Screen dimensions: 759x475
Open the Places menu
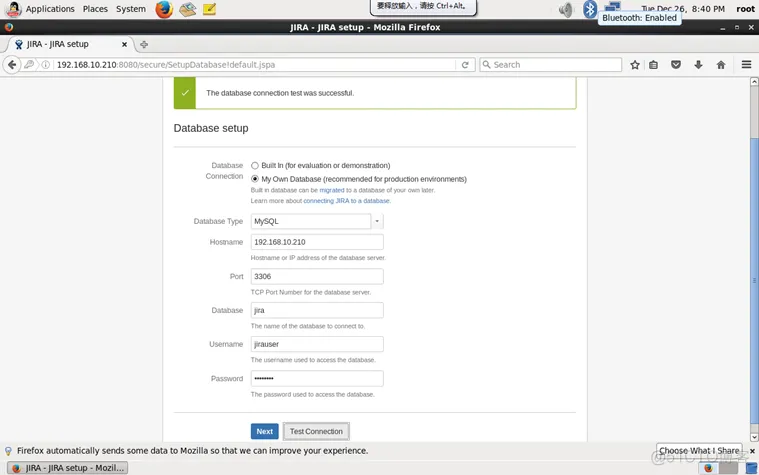(x=95, y=9)
